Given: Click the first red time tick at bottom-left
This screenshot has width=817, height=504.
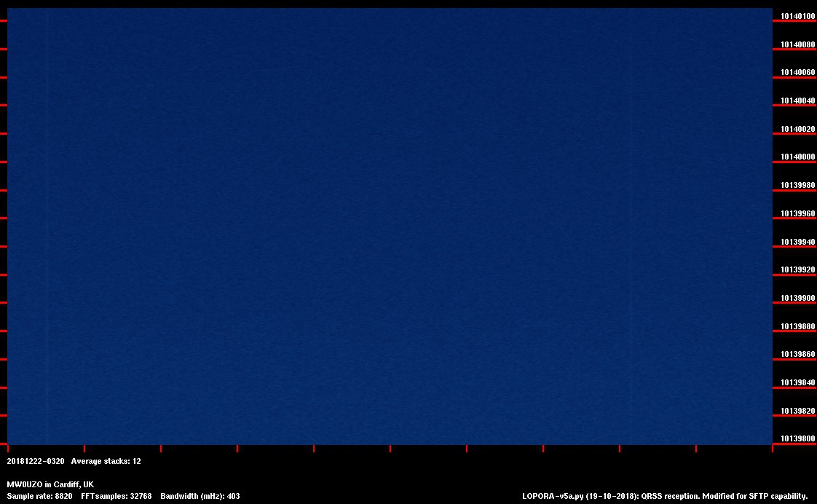Looking at the screenshot, I should [x=7, y=448].
